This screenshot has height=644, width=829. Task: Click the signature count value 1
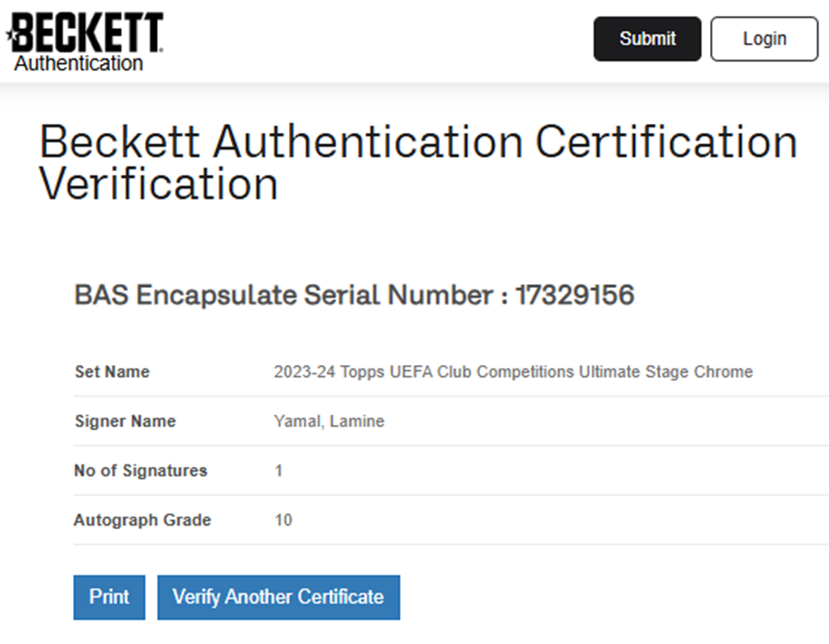(x=278, y=471)
